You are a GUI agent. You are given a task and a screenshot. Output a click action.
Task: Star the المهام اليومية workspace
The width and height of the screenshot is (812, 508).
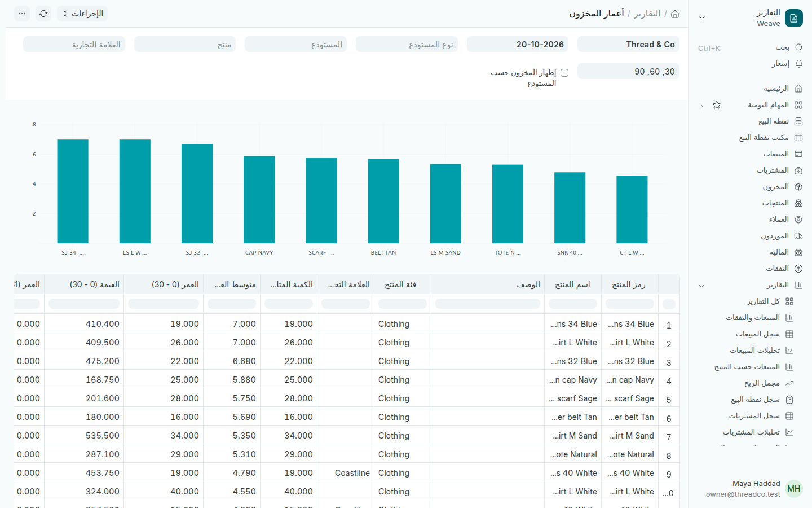717,105
